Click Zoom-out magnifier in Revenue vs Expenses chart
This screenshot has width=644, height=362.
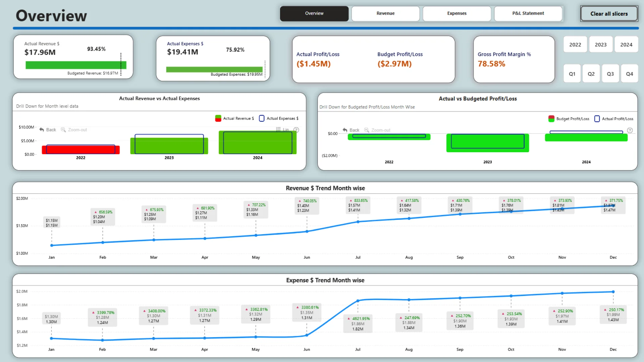click(x=63, y=130)
